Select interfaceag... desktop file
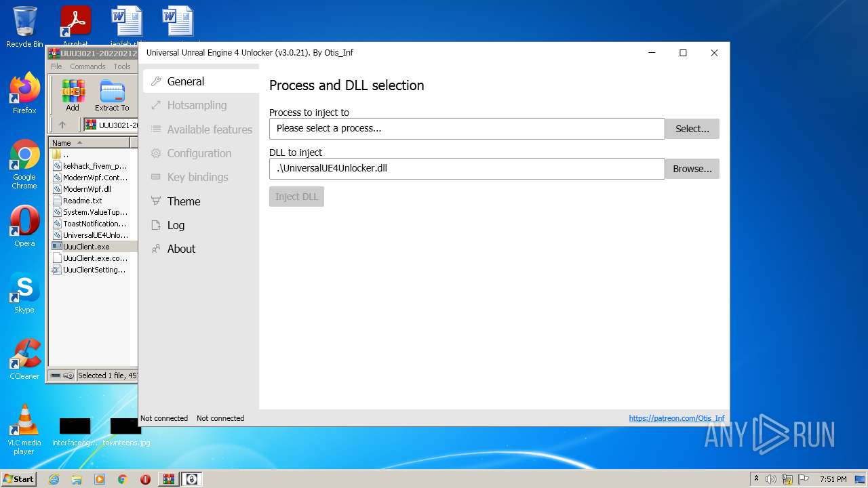The height and width of the screenshot is (488, 868). (x=75, y=432)
